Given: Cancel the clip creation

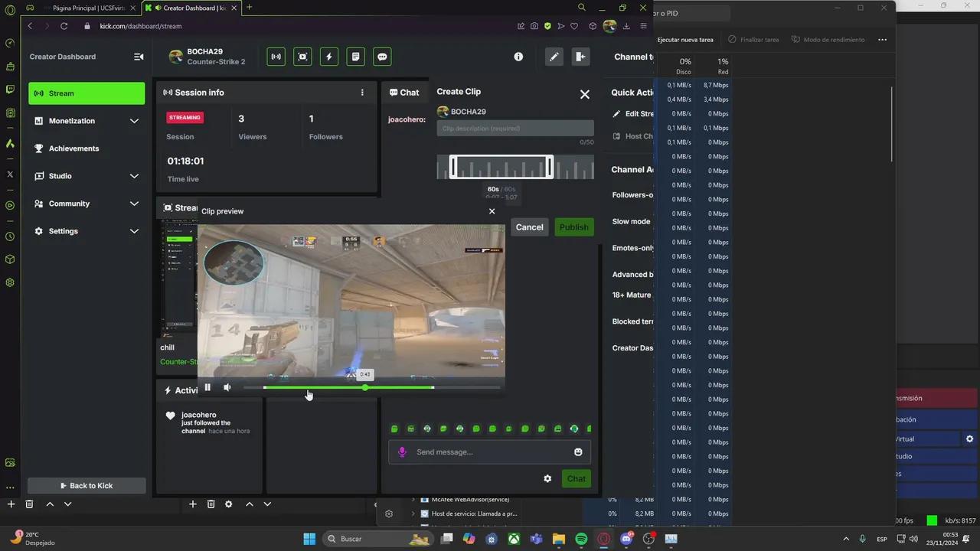Looking at the screenshot, I should (529, 227).
